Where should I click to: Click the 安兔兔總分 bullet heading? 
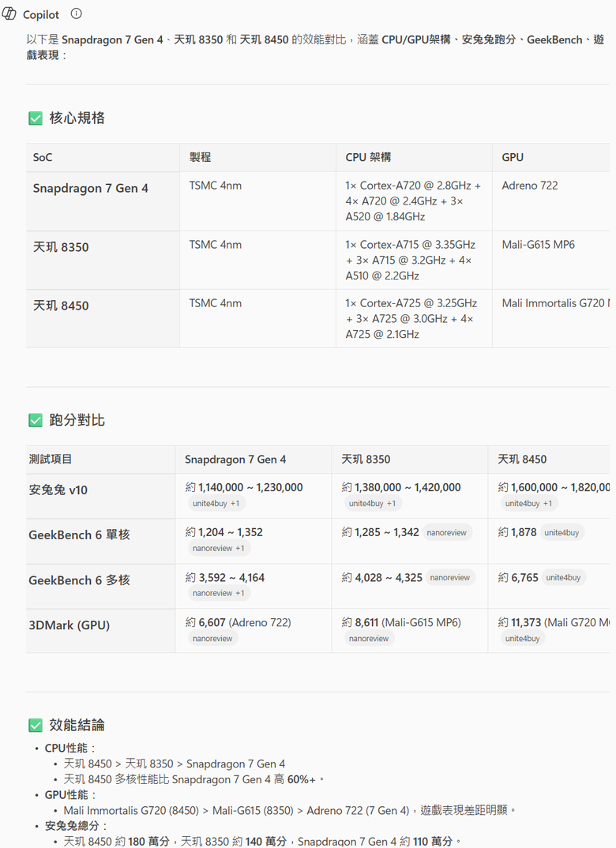[x=76, y=826]
